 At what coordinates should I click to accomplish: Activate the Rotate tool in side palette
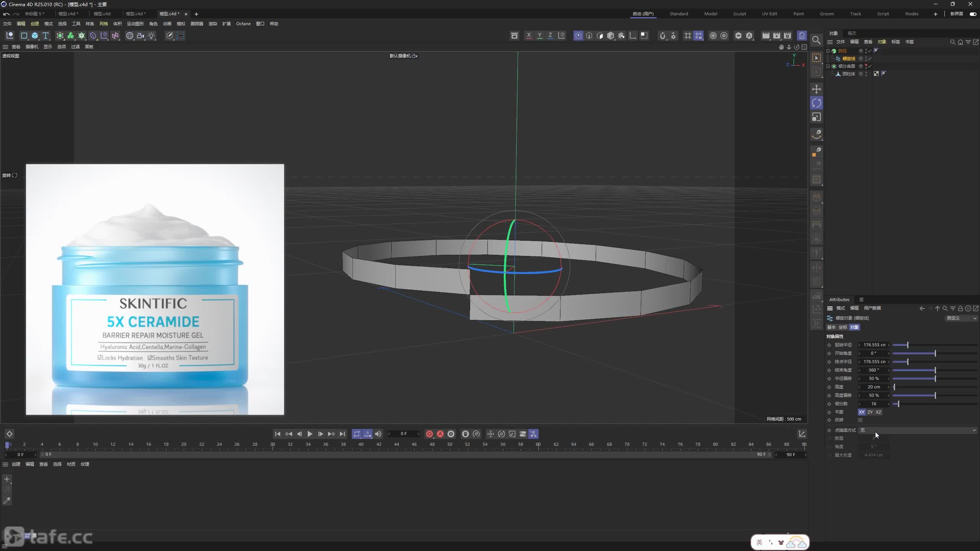(817, 103)
